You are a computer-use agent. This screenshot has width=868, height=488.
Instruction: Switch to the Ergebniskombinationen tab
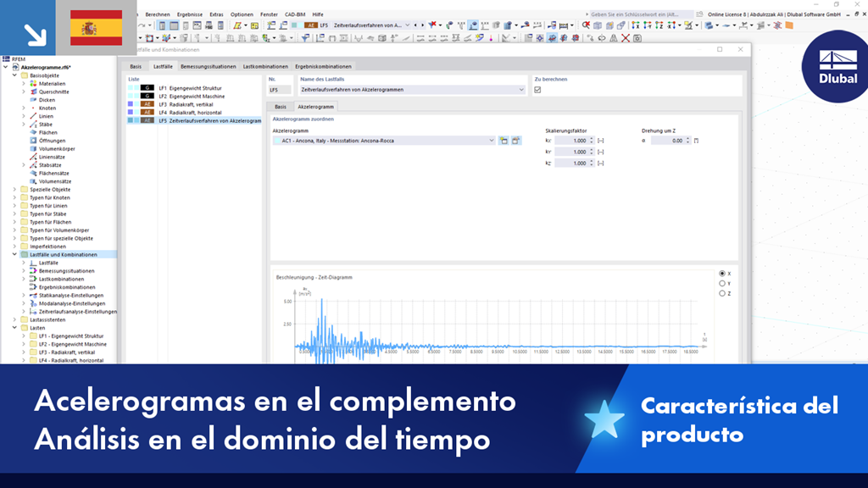coord(323,66)
